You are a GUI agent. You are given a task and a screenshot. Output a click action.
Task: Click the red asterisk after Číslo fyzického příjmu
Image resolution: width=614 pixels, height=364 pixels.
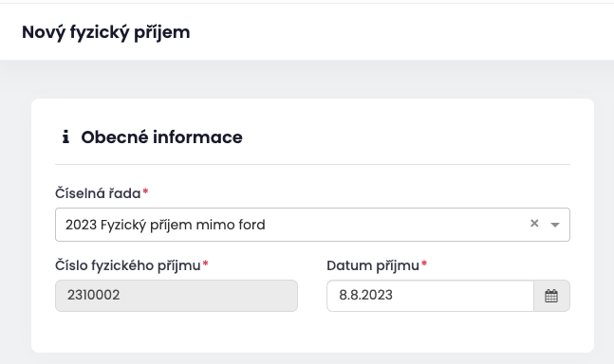pos(205,264)
